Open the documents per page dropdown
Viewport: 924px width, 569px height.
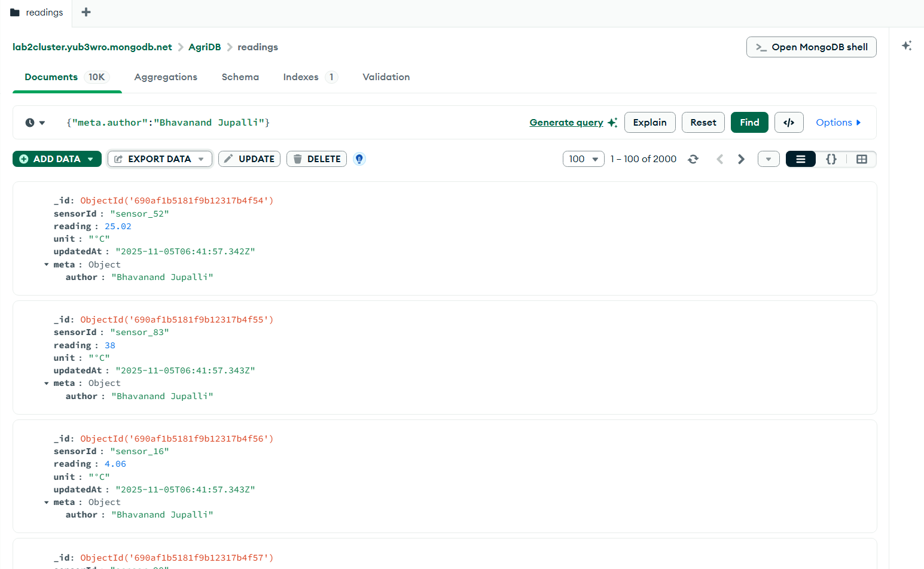click(583, 159)
